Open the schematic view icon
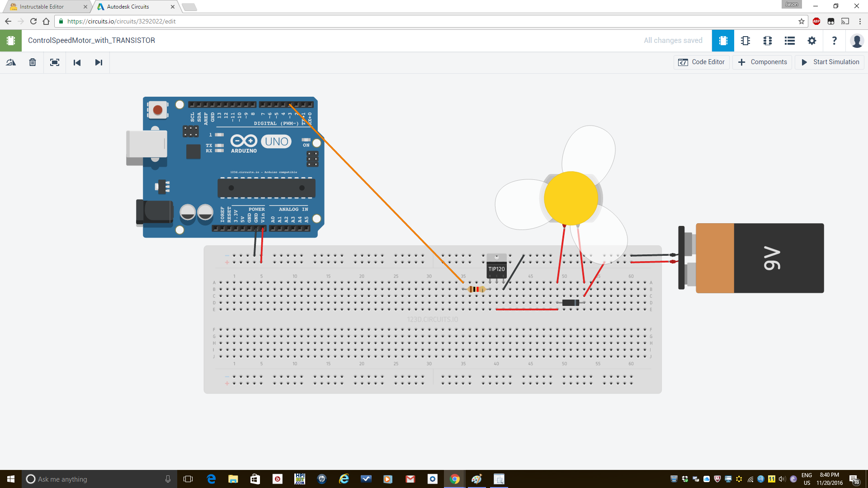The image size is (868, 488). pyautogui.click(x=745, y=41)
